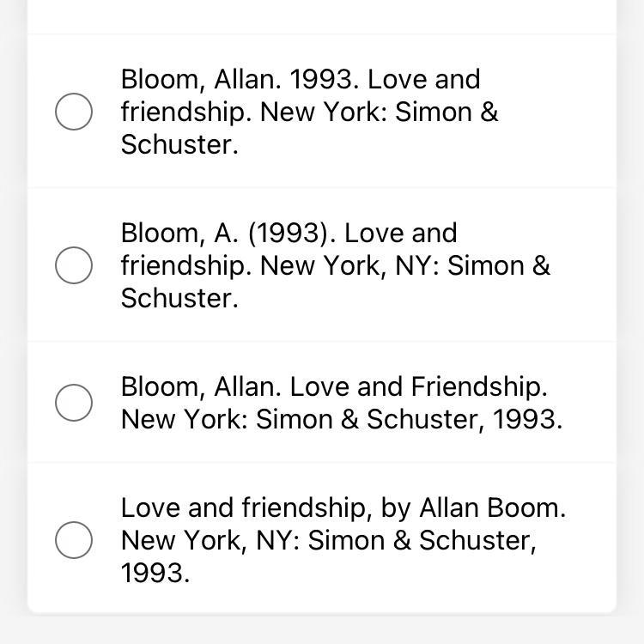Click the 'friendship. New York, NY: Simon &' line
644x644 pixels.
click(x=335, y=265)
